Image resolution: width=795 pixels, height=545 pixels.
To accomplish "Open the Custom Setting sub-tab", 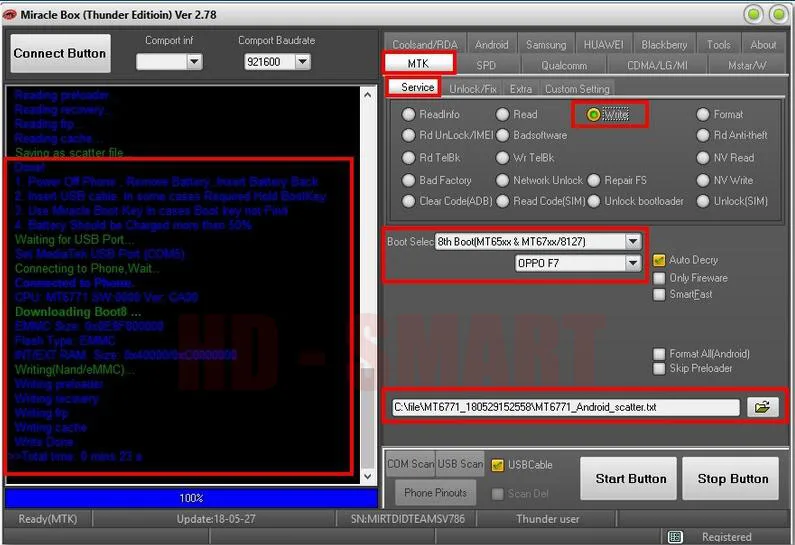I will [x=577, y=89].
